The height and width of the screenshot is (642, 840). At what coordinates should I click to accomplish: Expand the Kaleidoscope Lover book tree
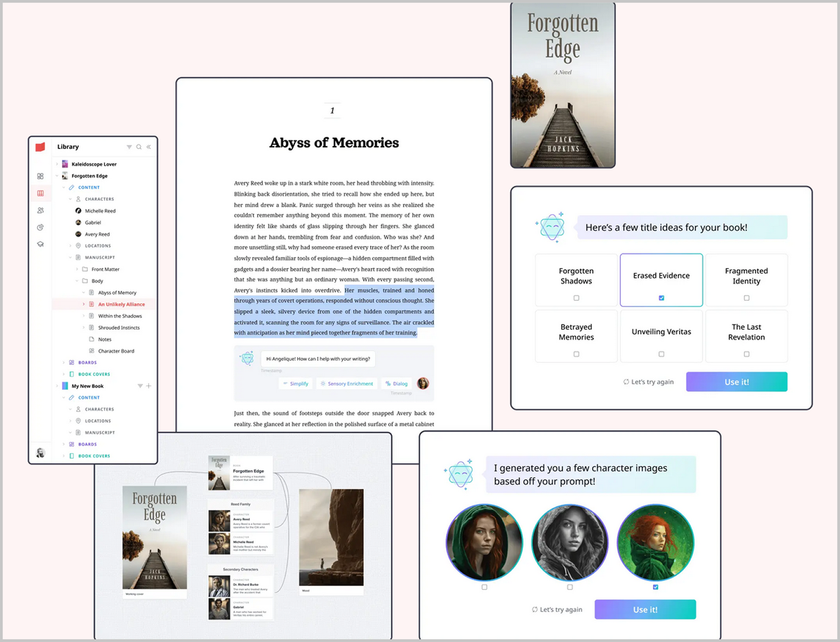coord(57,164)
